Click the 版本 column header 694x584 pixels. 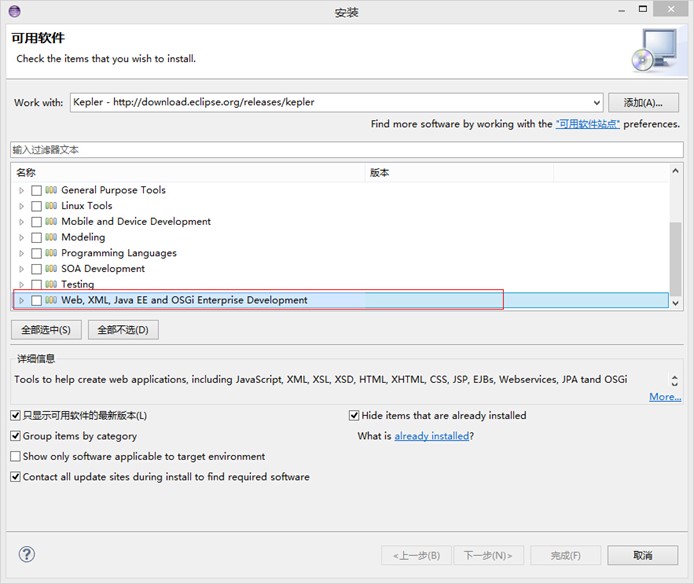459,173
